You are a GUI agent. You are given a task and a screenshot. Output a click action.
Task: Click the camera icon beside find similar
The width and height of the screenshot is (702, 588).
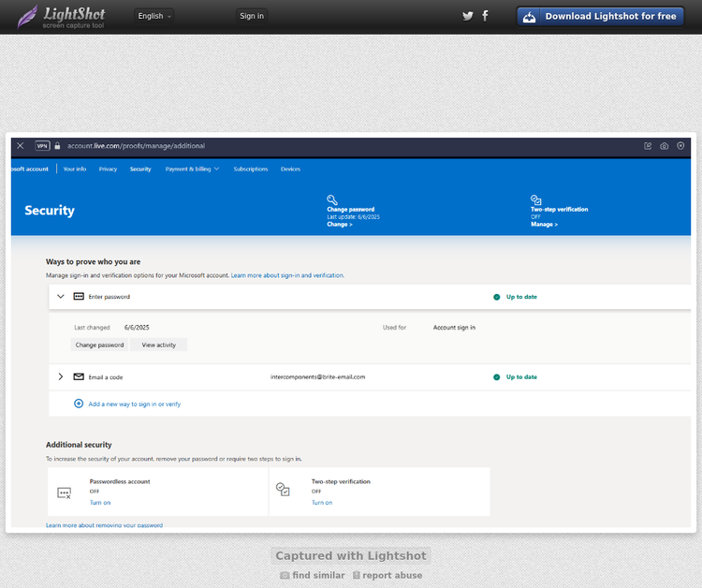285,575
